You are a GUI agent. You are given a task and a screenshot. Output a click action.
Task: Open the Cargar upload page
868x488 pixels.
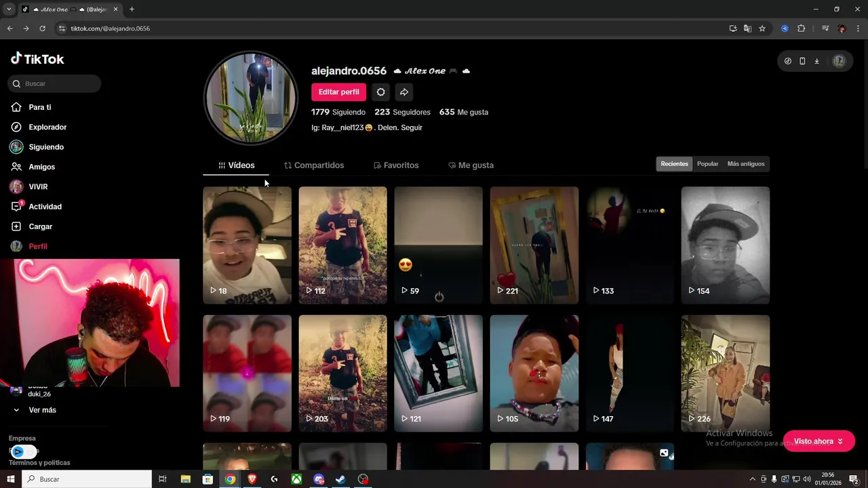tap(41, 226)
